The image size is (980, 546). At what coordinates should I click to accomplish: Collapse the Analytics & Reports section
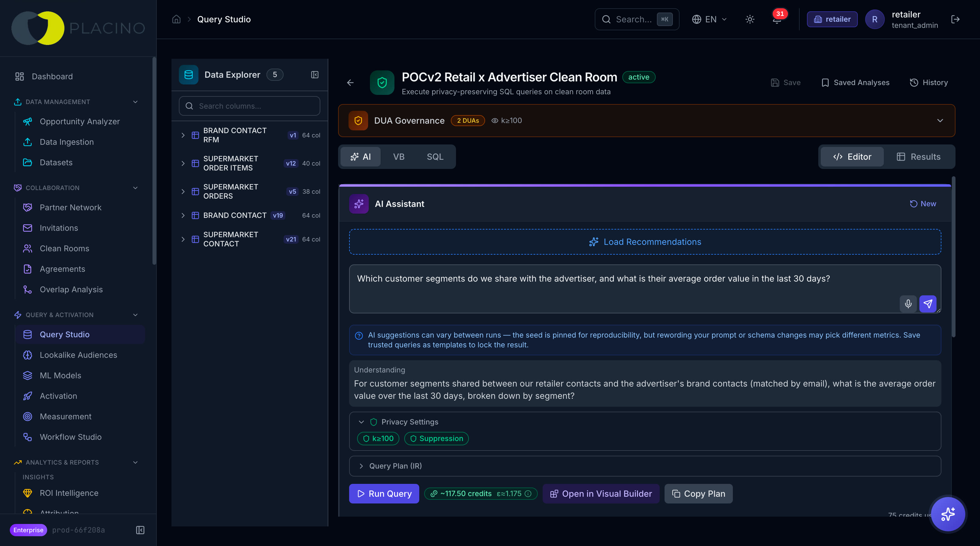135,462
